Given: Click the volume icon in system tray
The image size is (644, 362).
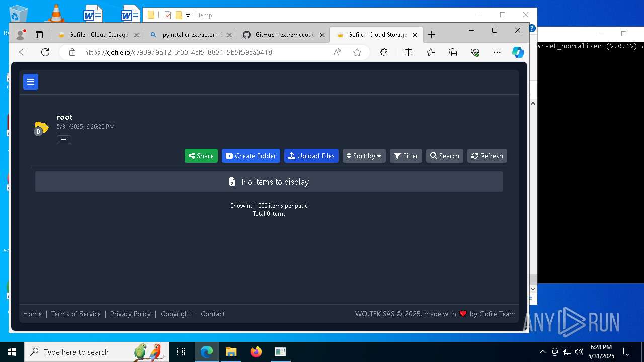Looking at the screenshot, I should click(579, 352).
